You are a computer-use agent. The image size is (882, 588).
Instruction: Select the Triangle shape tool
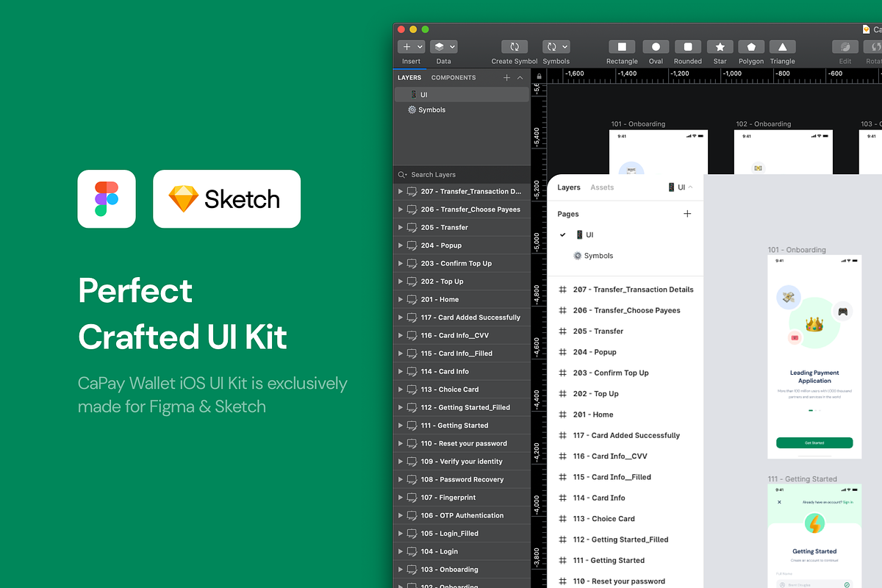[x=783, y=46]
